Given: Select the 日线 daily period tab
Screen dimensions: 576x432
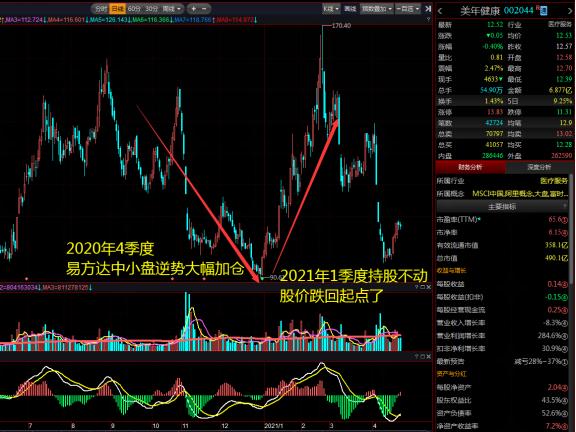Looking at the screenshot, I should click(118, 8).
